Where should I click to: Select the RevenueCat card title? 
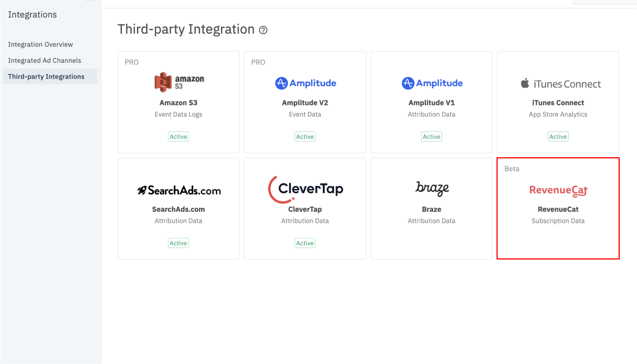coord(558,209)
